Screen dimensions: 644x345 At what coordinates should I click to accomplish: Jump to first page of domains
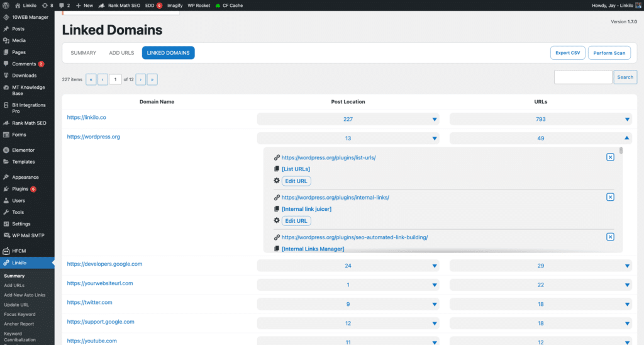(x=91, y=79)
